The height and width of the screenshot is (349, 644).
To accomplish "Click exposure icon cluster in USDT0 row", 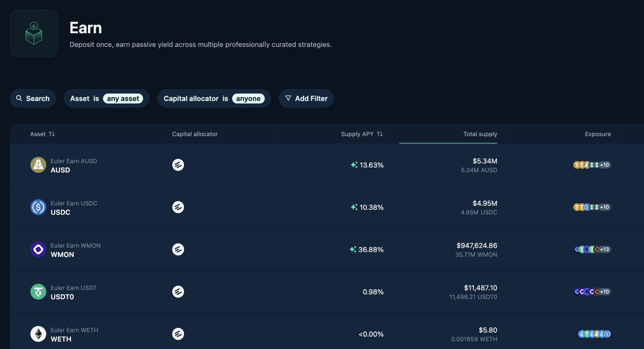I will pyautogui.click(x=592, y=292).
